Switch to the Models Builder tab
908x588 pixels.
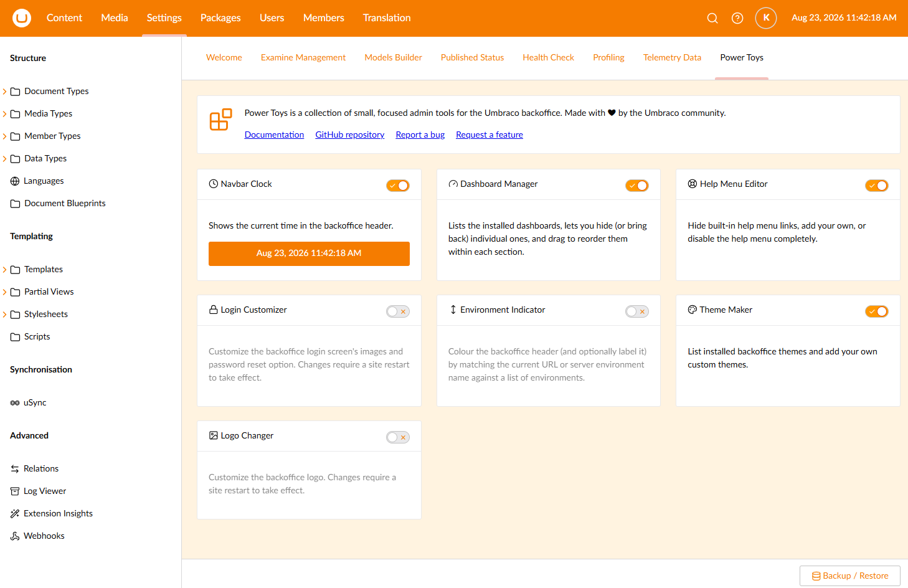394,58
